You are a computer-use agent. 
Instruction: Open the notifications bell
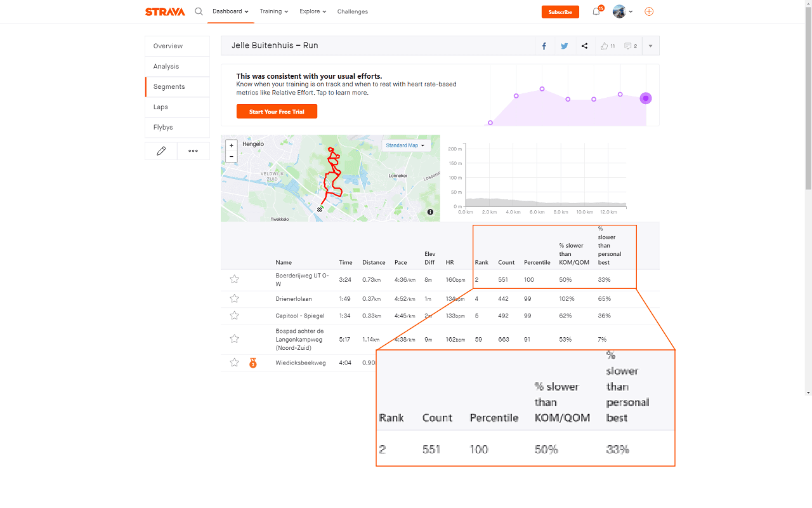click(596, 11)
